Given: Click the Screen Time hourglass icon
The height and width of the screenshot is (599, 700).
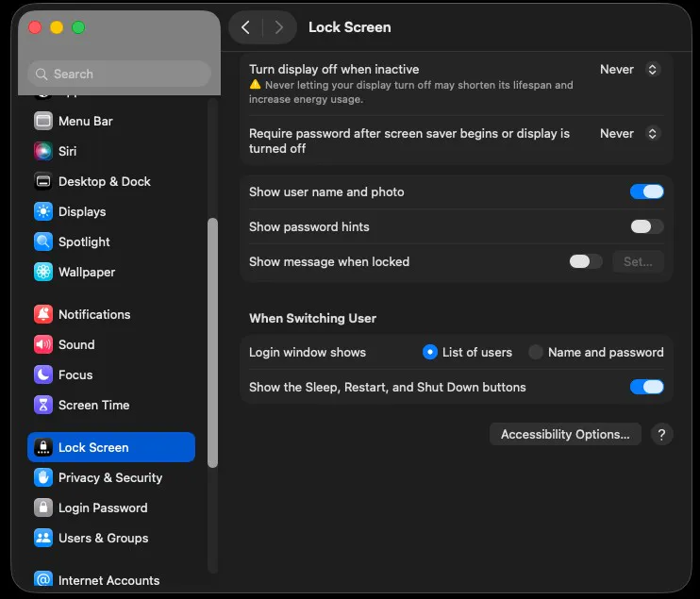Looking at the screenshot, I should pyautogui.click(x=42, y=405).
